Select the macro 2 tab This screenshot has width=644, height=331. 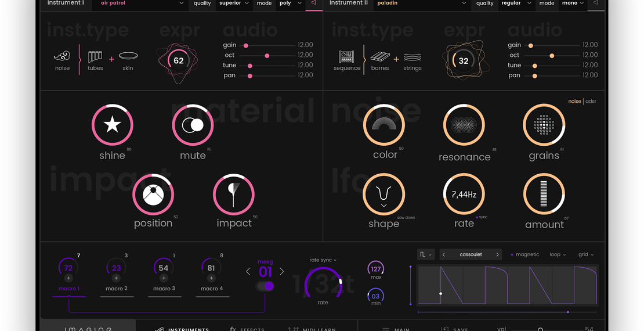click(x=117, y=289)
